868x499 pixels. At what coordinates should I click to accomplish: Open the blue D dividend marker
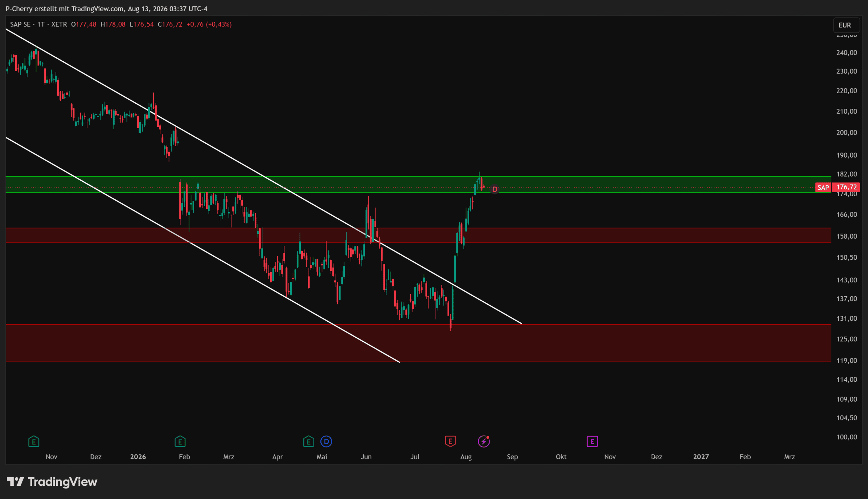326,441
